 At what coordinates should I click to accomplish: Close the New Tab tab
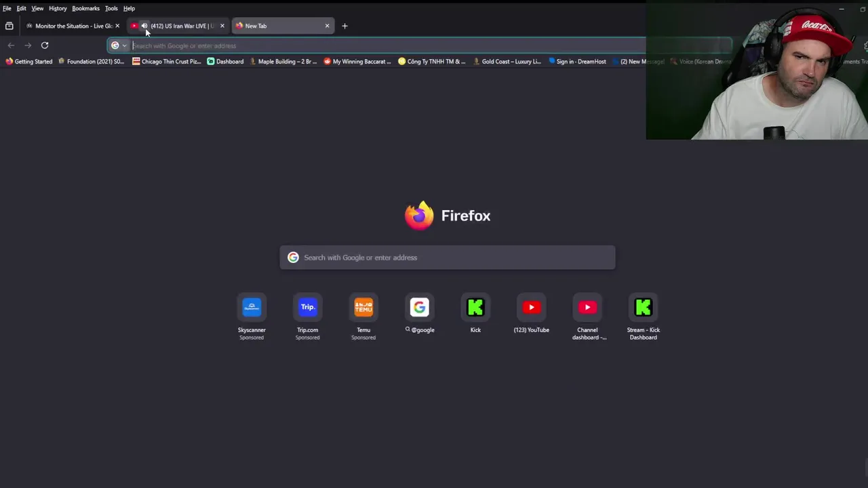[x=327, y=26]
